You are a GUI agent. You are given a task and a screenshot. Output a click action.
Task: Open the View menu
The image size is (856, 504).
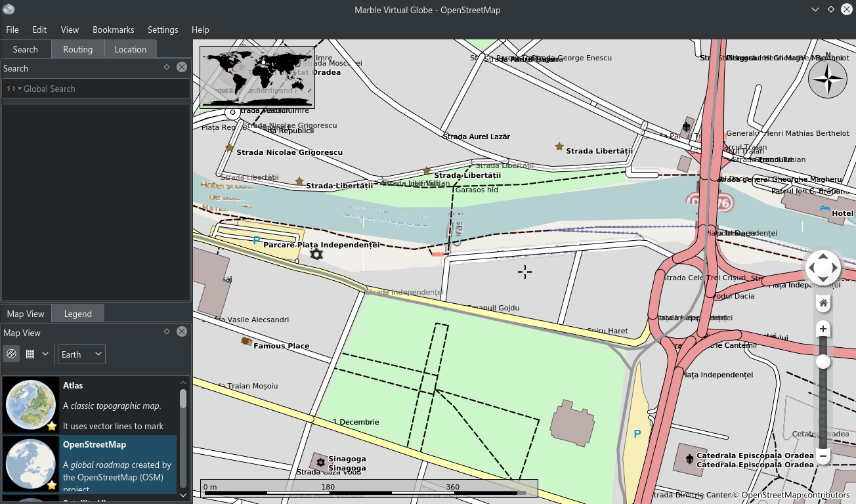coord(70,30)
